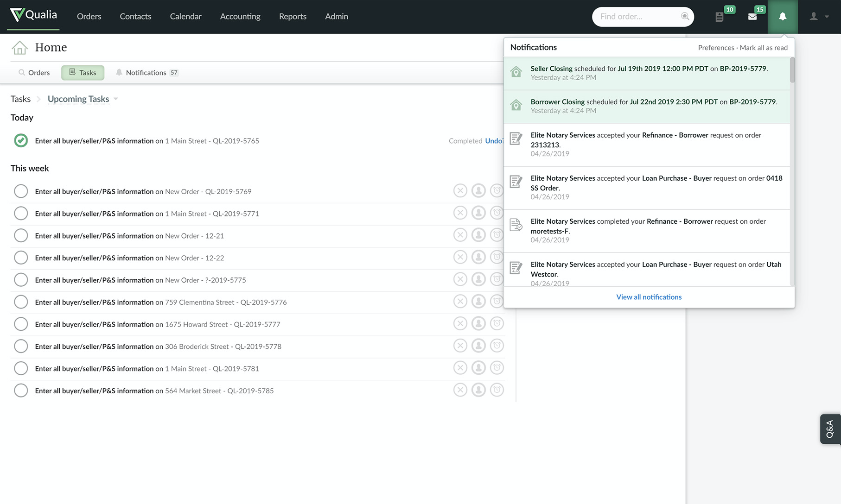This screenshot has width=841, height=504.
Task: Open the messages envelope icon with 15 badge
Action: tap(752, 17)
